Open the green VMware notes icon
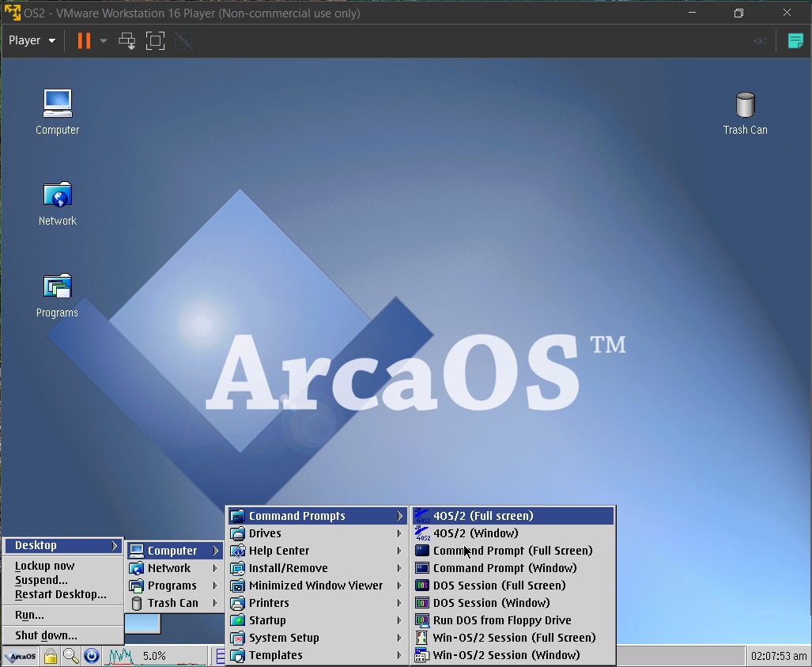Viewport: 812px width, 667px height. coord(795,40)
